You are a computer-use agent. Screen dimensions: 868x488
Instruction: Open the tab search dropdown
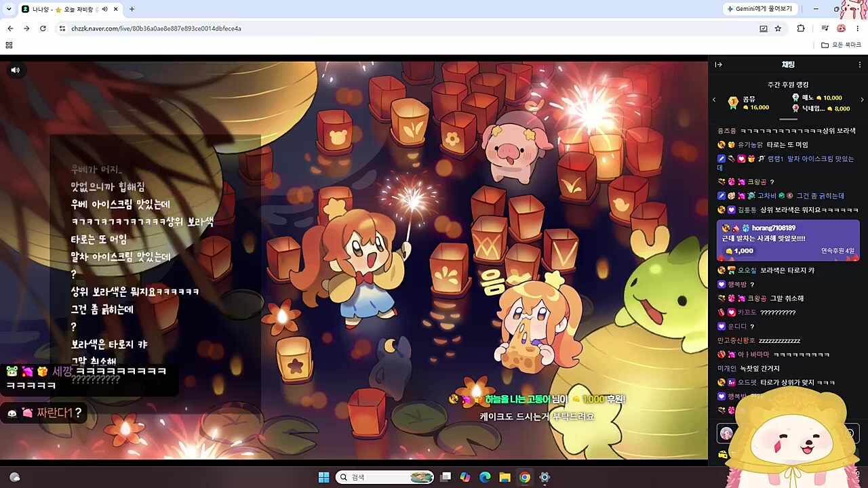(x=9, y=9)
